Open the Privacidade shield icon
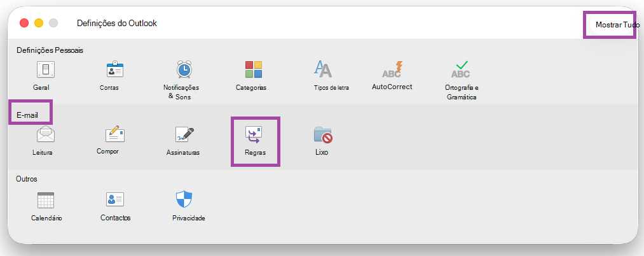 184,199
